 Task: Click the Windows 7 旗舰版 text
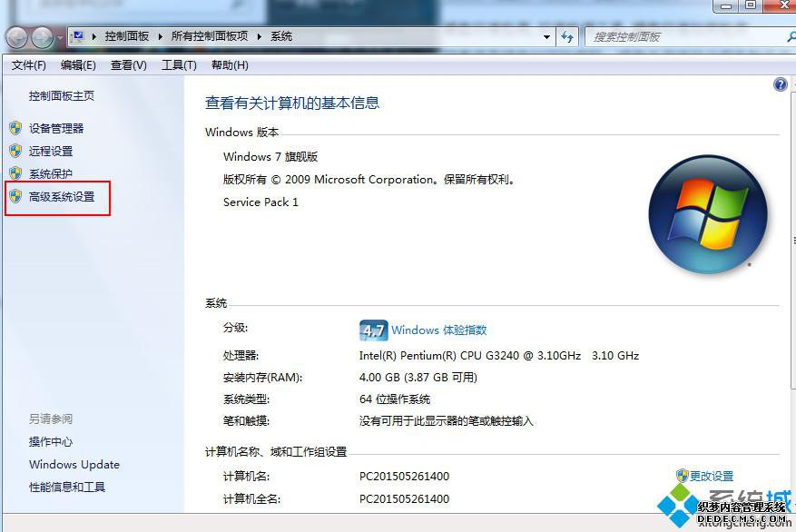coord(270,157)
